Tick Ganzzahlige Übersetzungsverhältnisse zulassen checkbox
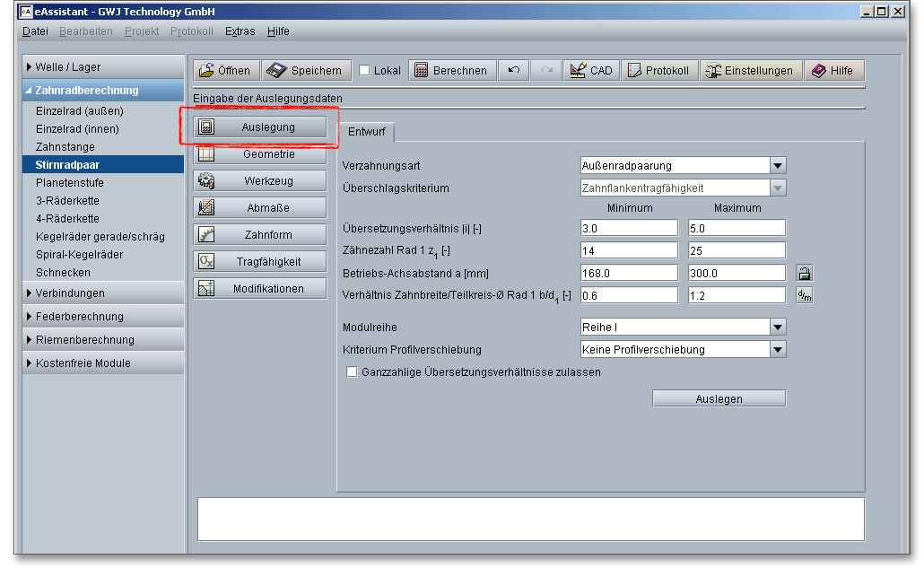The image size is (924, 568). tap(352, 371)
